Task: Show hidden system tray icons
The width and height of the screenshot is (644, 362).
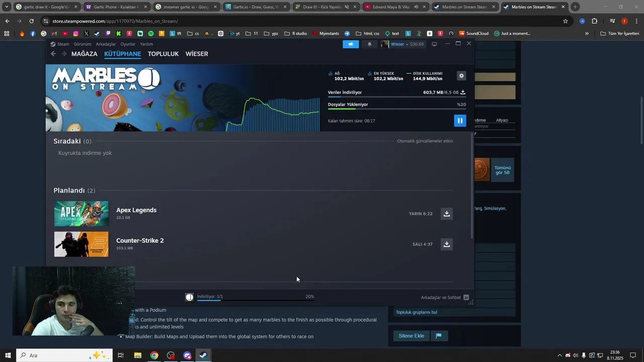Action: pos(559,355)
